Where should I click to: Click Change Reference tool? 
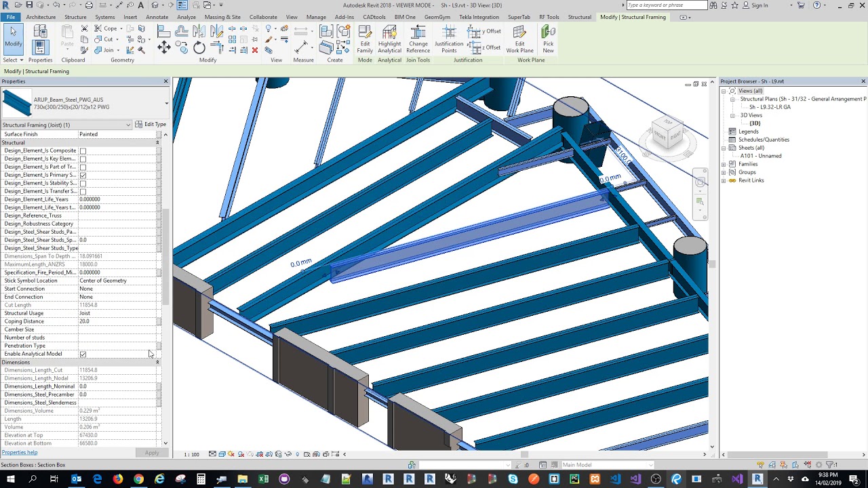418,39
